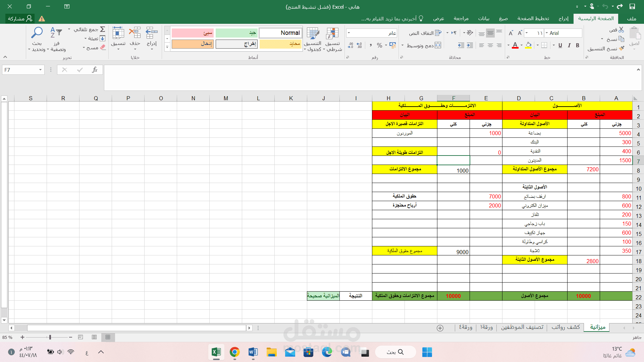Open the font size dropdown
Viewport: 644px width, 362px height.
tap(527, 33)
